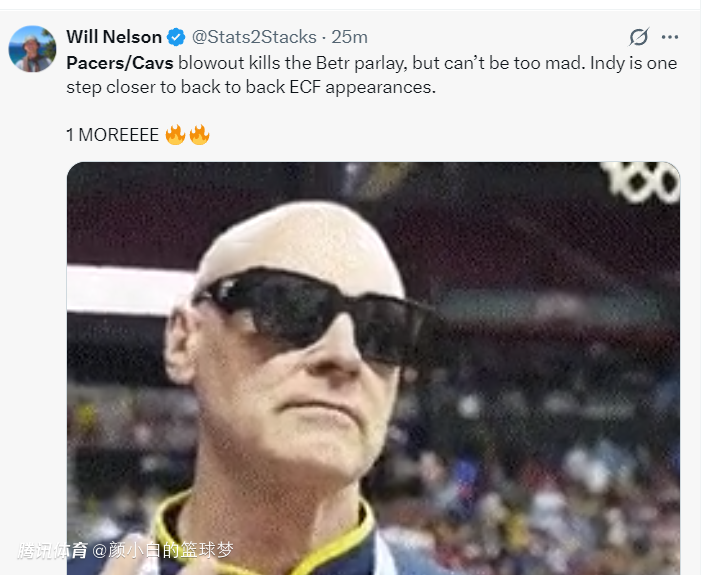The image size is (706, 575).
Task: Click the 腾讯体育 watermark
Action: (53, 550)
